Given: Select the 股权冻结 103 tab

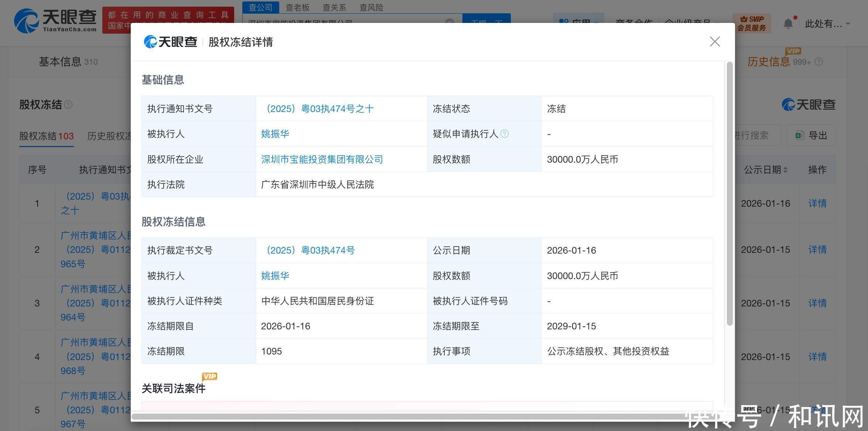Looking at the screenshot, I should [x=47, y=136].
